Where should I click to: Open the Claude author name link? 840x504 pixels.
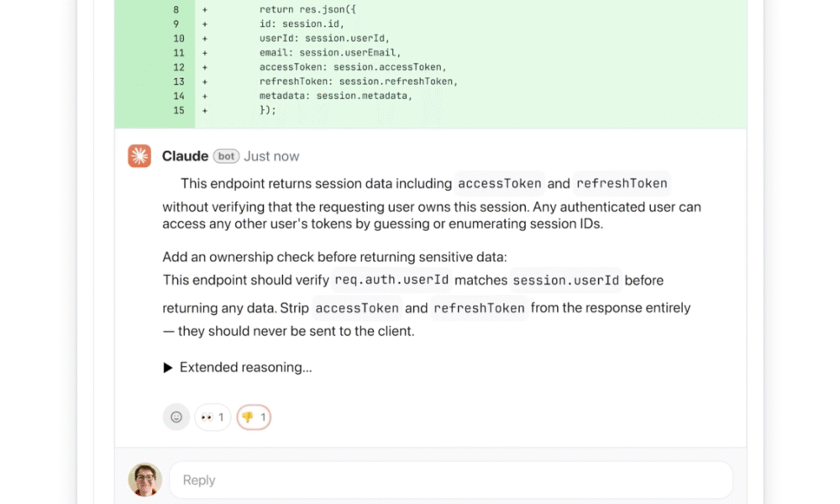coord(185,155)
